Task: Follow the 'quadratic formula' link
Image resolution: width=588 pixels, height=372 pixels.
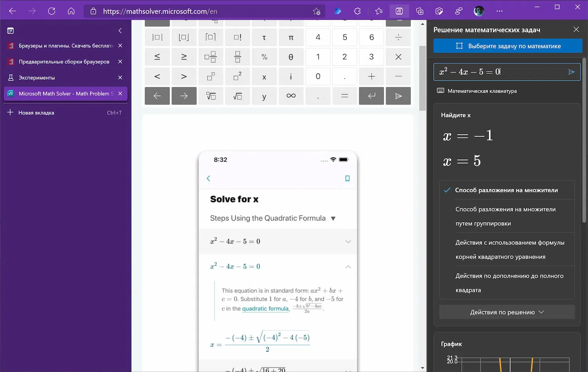Action: (265, 309)
